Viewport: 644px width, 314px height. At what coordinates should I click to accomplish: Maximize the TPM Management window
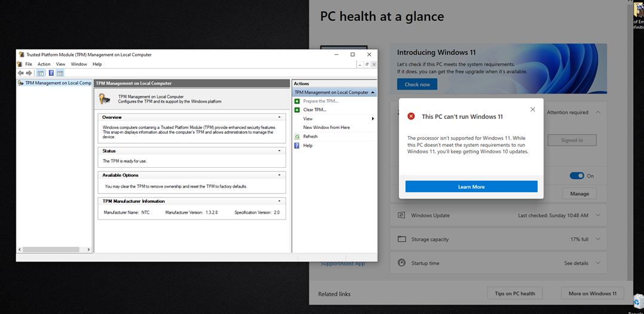(x=352, y=54)
